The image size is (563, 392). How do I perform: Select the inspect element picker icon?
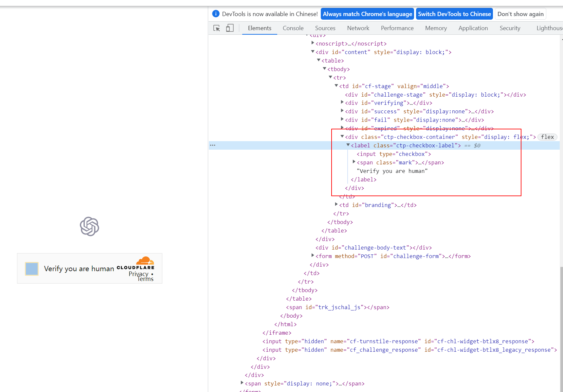coord(216,28)
